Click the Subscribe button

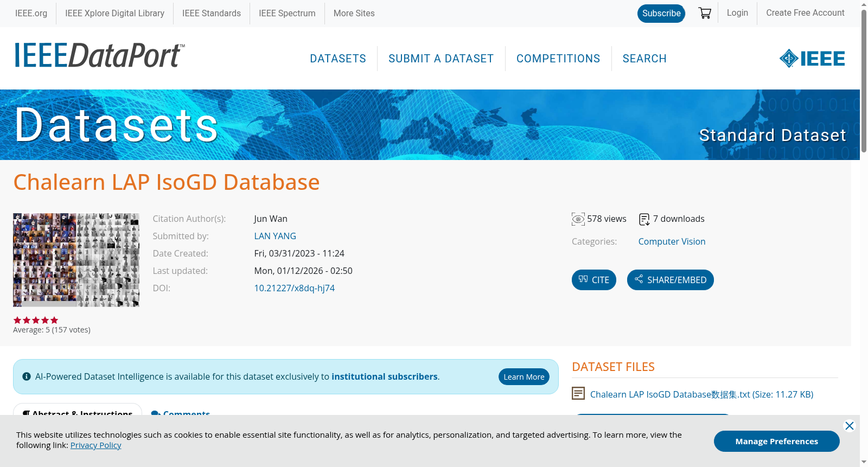(661, 14)
